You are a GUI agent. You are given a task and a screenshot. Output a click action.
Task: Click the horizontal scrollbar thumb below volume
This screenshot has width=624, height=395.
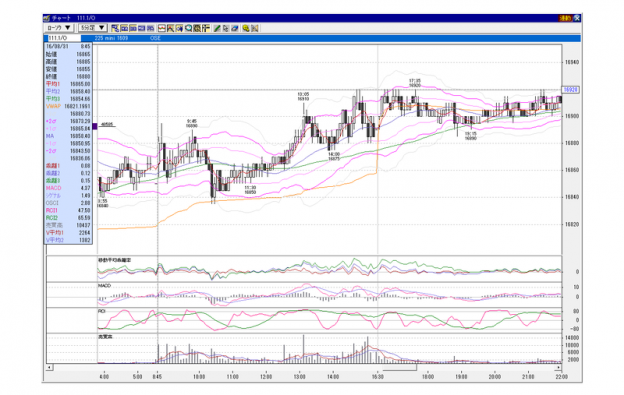coord(400,367)
